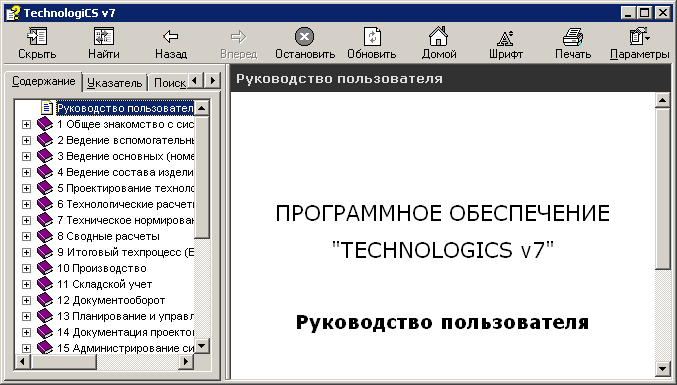Click the book icon of 7 Техническое нормирование

[44, 220]
